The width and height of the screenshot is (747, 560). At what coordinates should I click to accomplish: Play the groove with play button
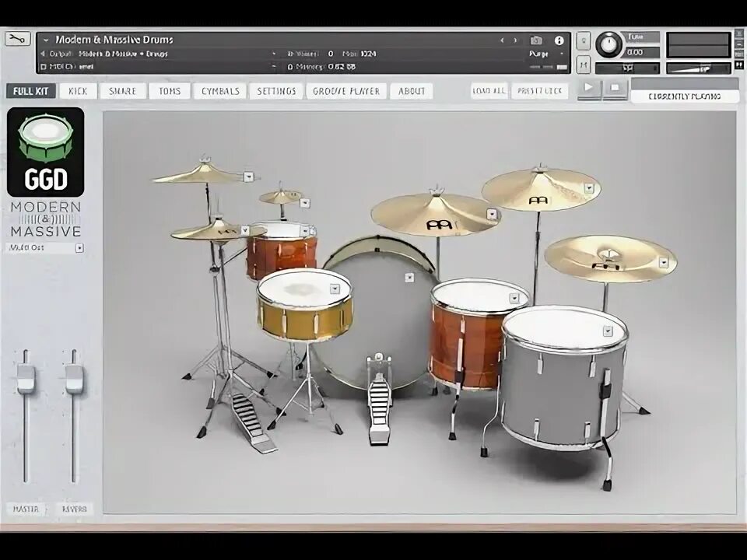589,88
